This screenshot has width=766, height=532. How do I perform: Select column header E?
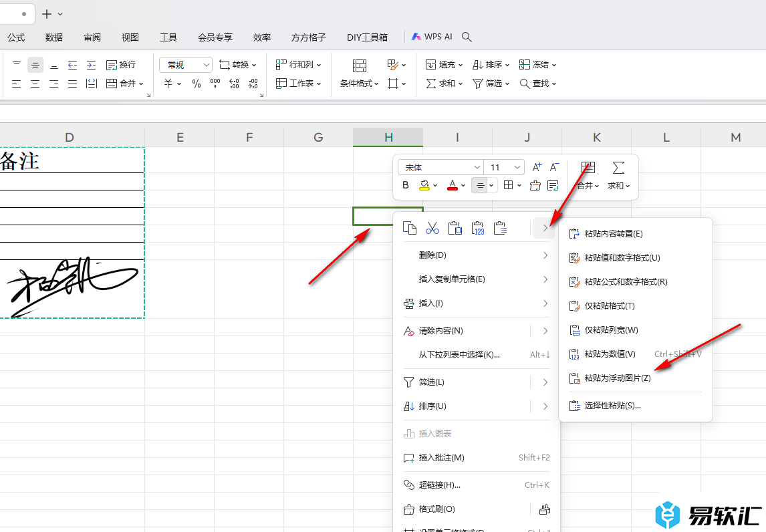click(180, 137)
